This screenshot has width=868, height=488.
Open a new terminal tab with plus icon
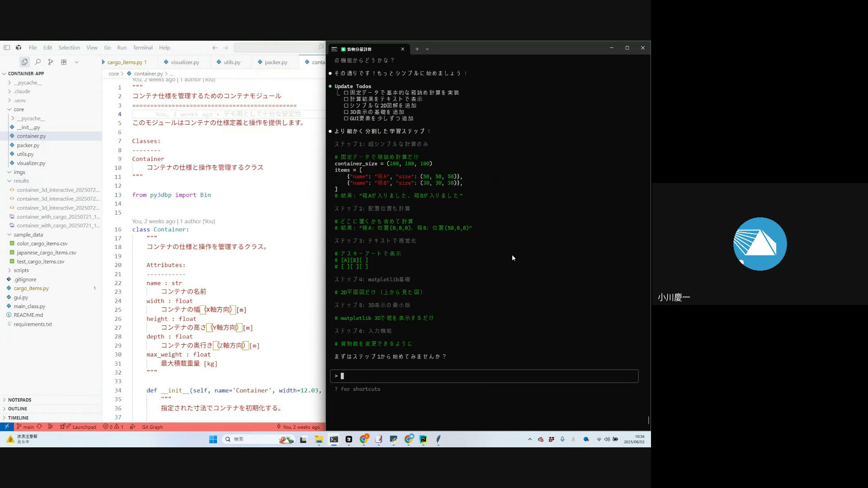[x=417, y=49]
